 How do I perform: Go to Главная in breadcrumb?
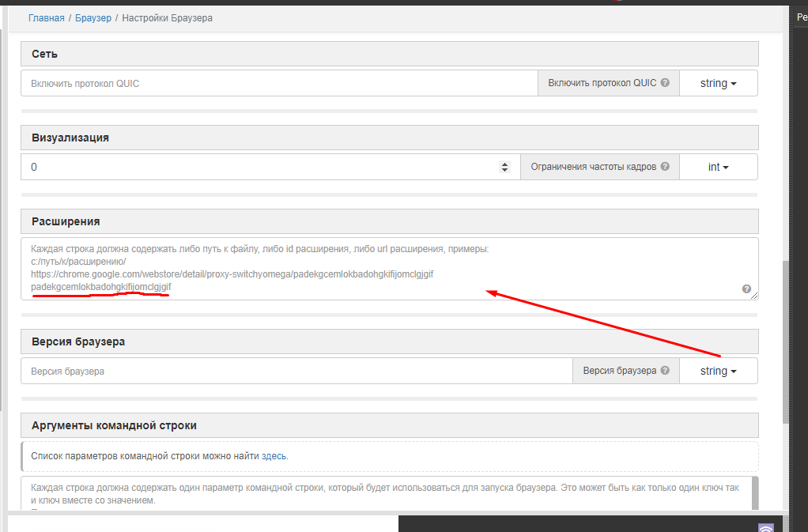[x=46, y=17]
